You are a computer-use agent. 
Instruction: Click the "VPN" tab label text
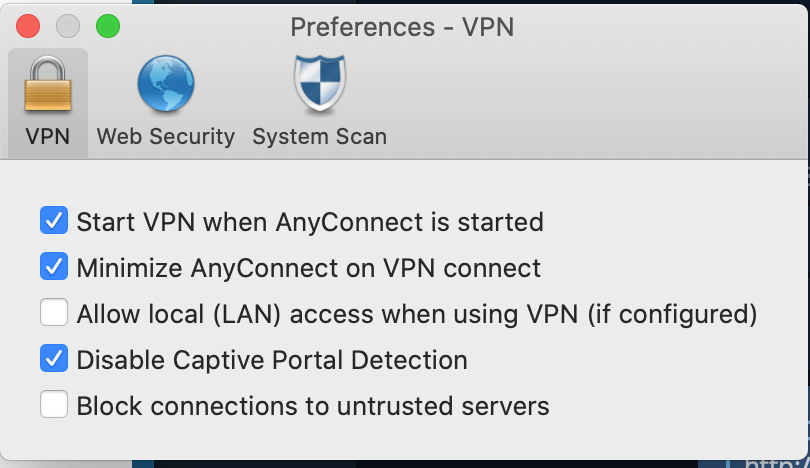[x=48, y=136]
